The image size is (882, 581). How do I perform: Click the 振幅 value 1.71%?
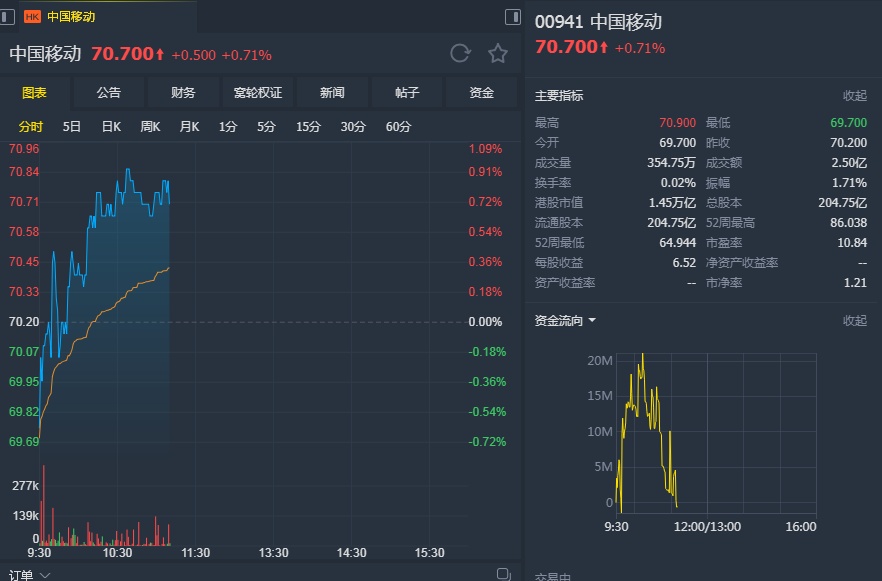(x=849, y=183)
